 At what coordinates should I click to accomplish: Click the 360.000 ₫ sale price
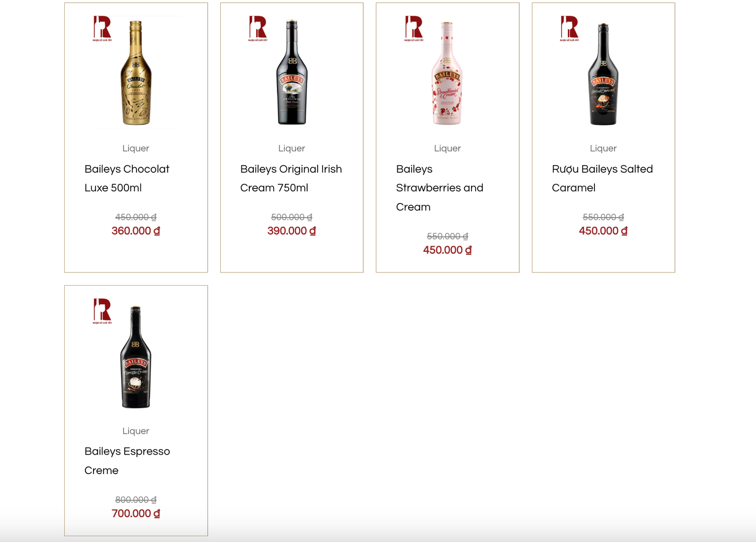click(x=136, y=231)
